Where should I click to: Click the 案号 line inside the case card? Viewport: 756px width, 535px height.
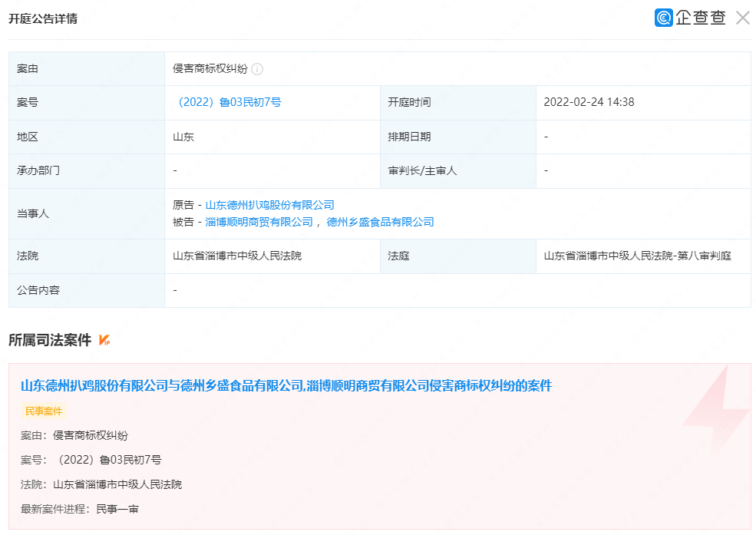coord(91,460)
